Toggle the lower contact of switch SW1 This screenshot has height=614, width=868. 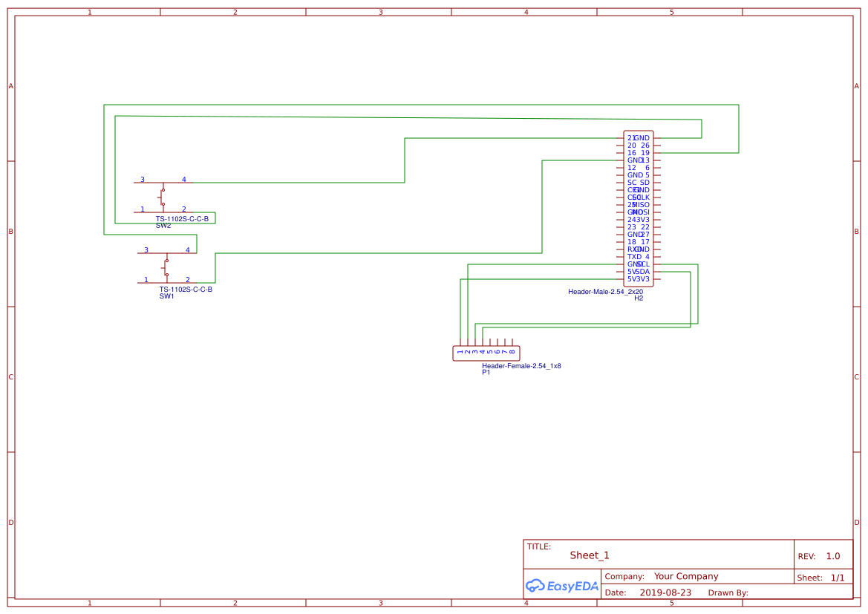pos(167,275)
